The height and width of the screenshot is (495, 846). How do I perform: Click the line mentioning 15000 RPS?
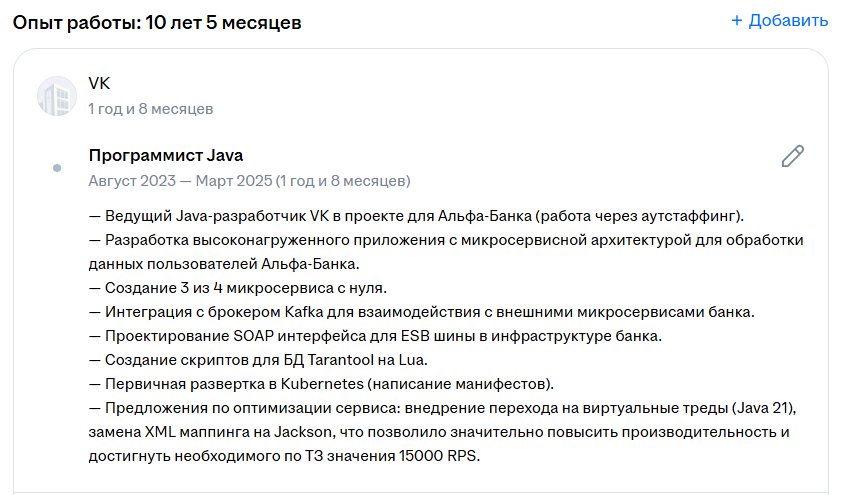284,456
